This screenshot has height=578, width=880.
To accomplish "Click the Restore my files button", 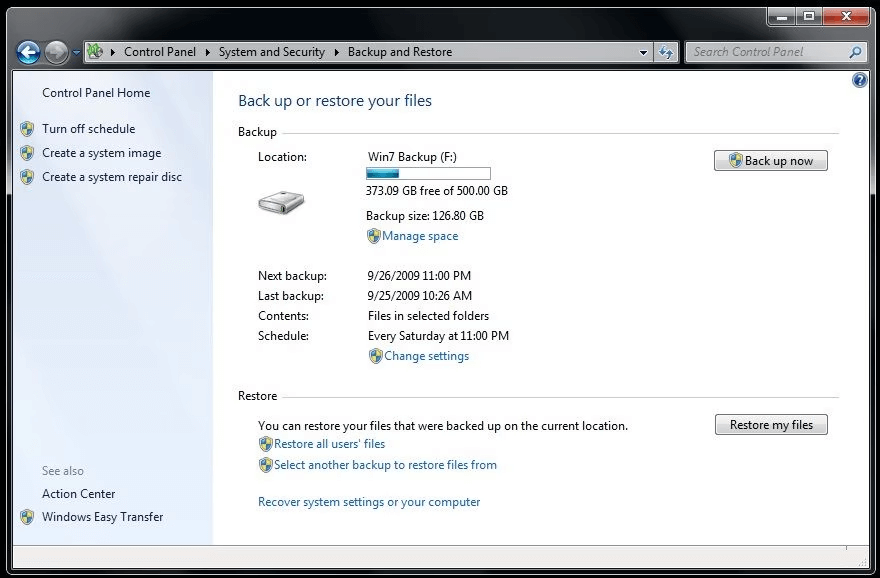I will (770, 424).
